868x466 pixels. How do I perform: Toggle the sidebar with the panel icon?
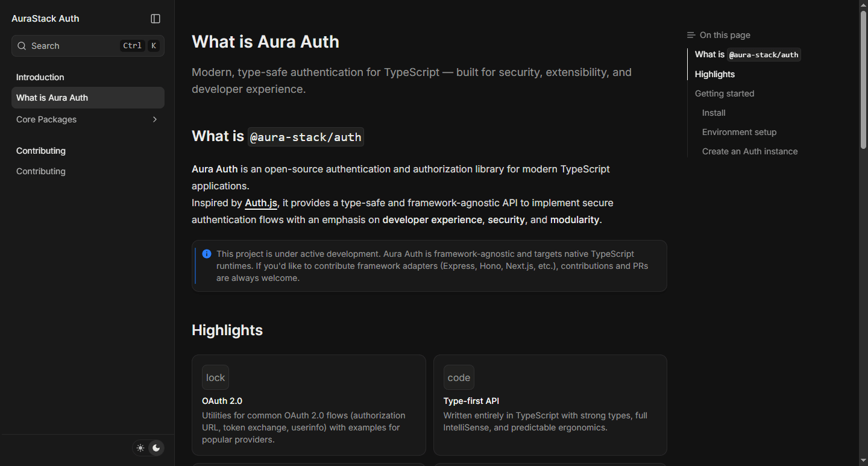(155, 19)
